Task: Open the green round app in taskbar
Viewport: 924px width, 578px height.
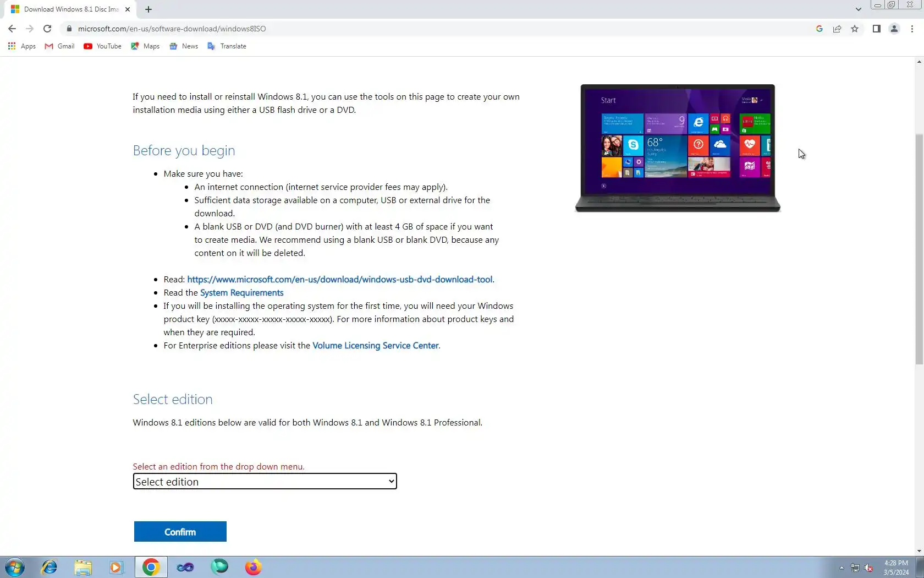Action: click(x=219, y=567)
